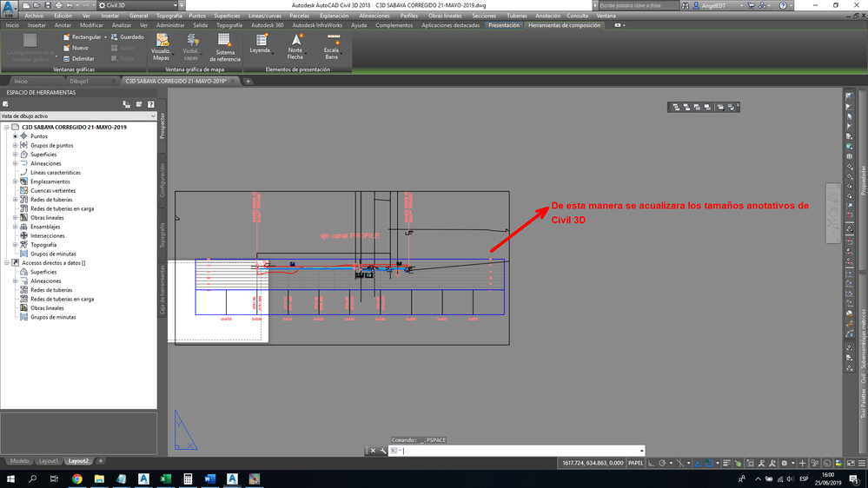Expand the Obras lineales node under the drawing
The height and width of the screenshot is (488, 868).
[x=16, y=217]
